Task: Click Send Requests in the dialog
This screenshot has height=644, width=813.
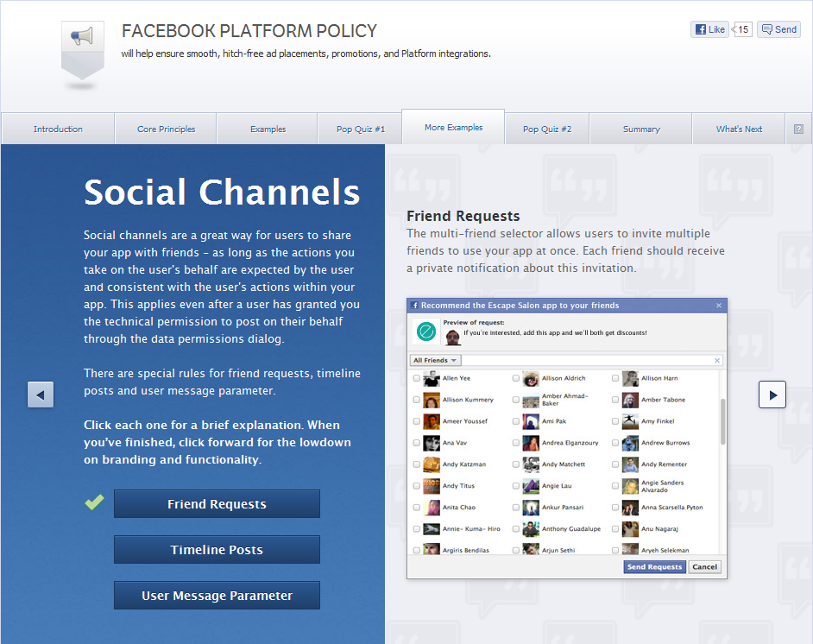Action: (x=654, y=567)
